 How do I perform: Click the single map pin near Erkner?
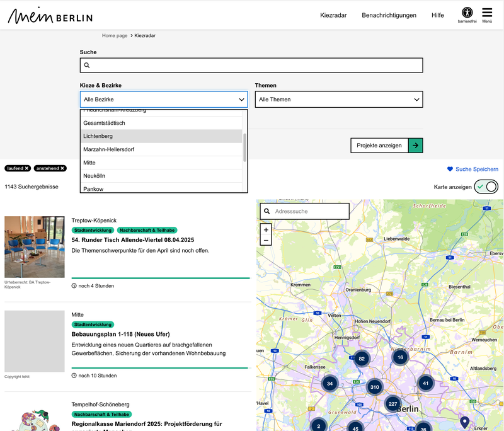pyautogui.click(x=464, y=422)
